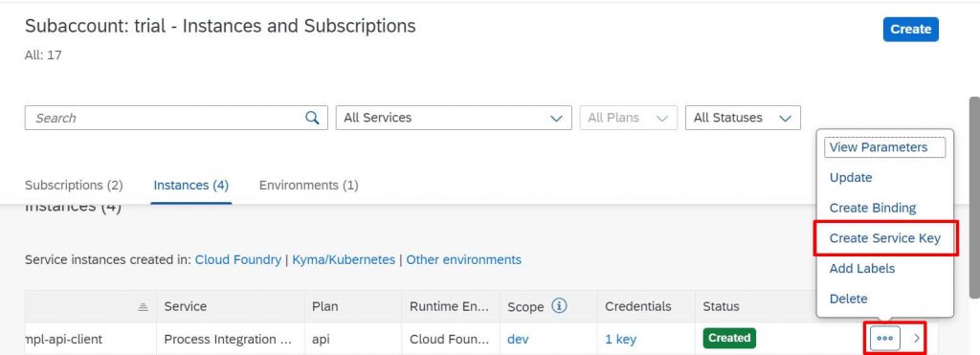Select Create Service Key menu entry

click(x=885, y=238)
